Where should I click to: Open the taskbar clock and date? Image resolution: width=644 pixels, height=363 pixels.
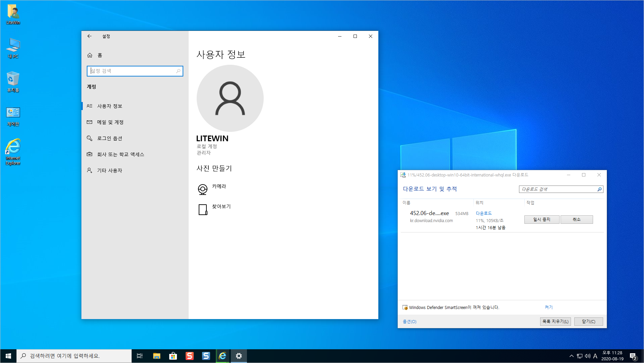point(613,356)
